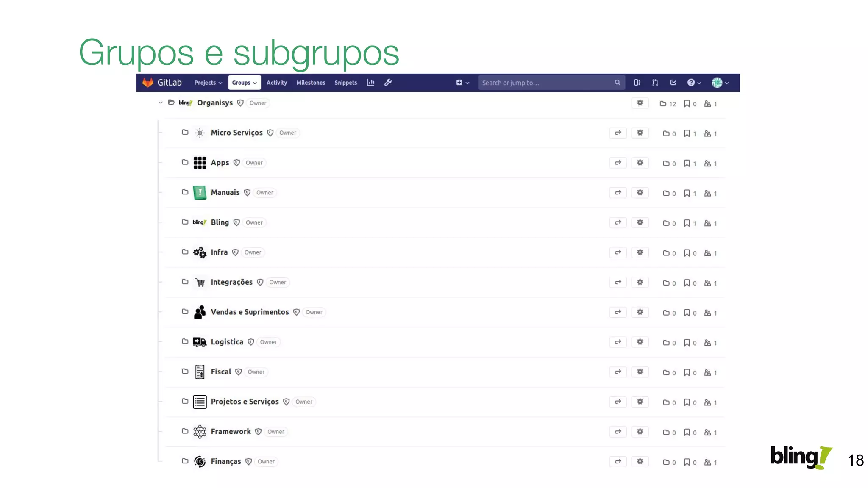Image resolution: width=868 pixels, height=488 pixels.
Task: Open the Framework subgroup
Action: [x=231, y=431]
